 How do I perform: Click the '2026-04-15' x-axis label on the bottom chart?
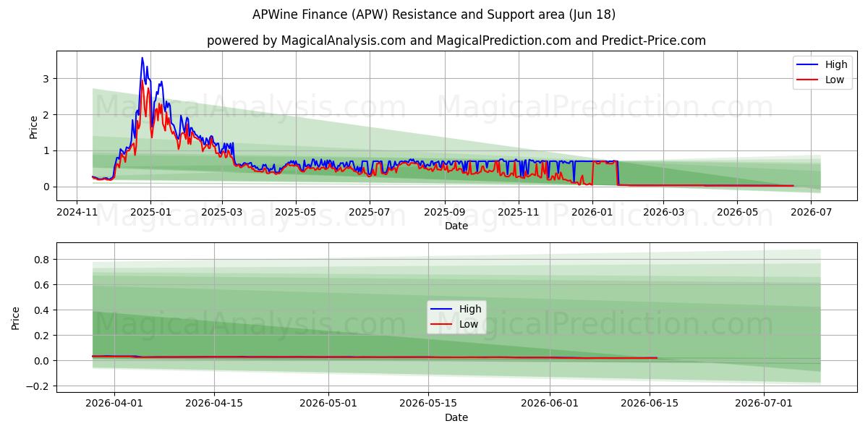pos(214,404)
